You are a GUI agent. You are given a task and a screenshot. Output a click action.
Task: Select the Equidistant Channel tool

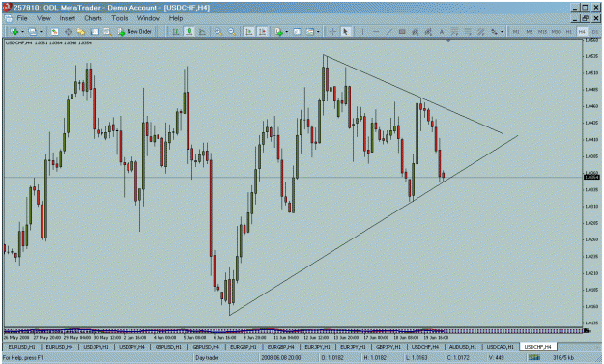point(416,32)
